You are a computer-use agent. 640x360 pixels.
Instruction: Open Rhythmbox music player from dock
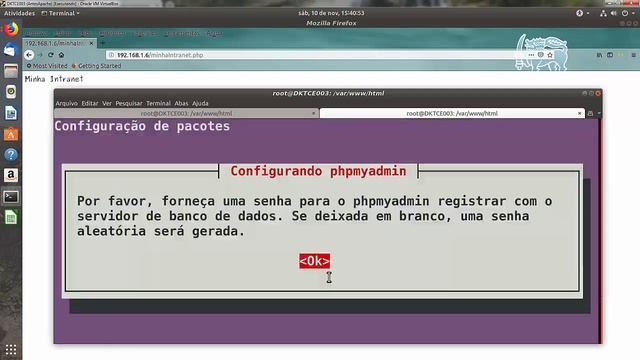pyautogui.click(x=11, y=92)
